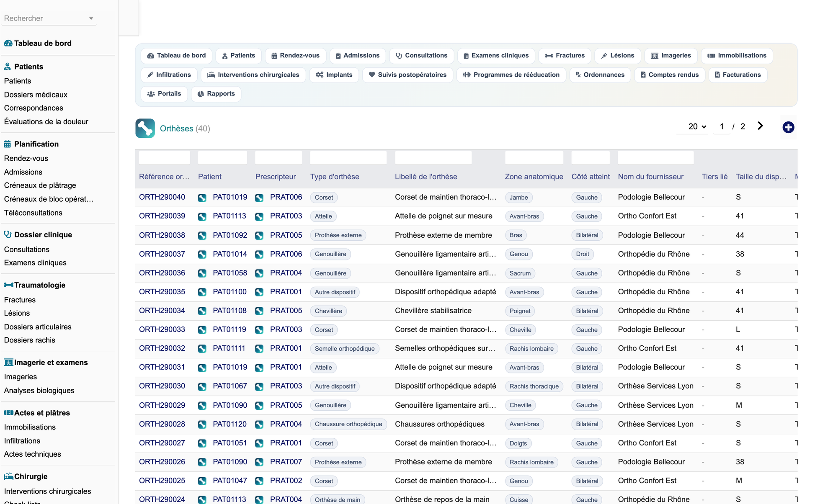Click the blue plus add-orthosis icon
Image resolution: width=815 pixels, height=504 pixels.
(x=788, y=127)
